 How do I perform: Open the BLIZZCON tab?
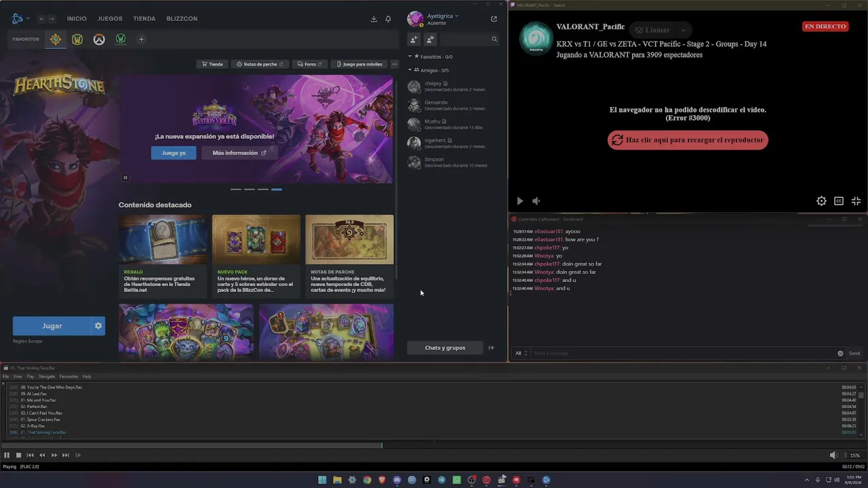182,18
